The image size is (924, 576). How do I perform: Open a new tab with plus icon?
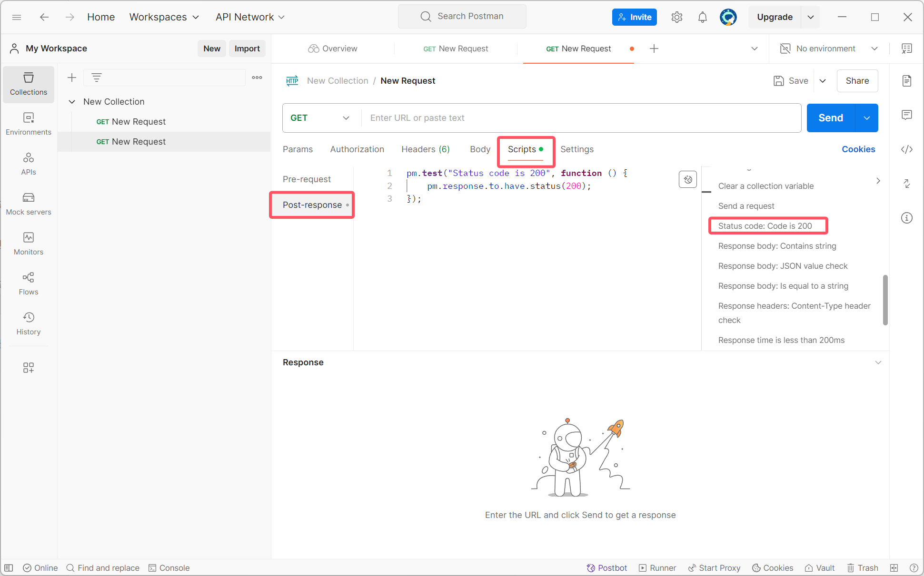coord(654,49)
